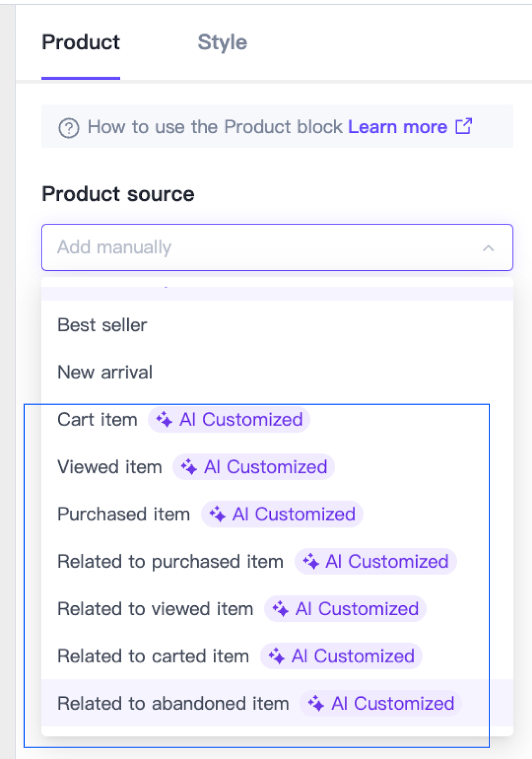
Task: Click AI Customized badge on Related to carted item
Action: [x=341, y=656]
